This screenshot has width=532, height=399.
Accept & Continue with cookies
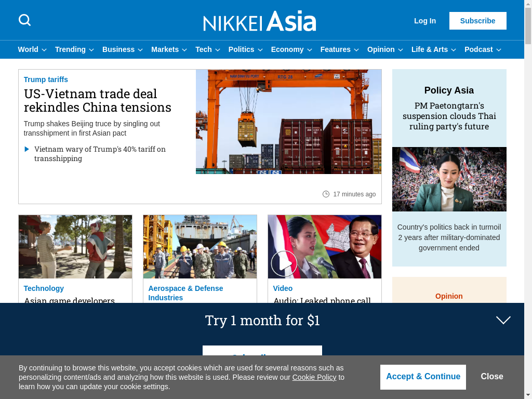[423, 377]
